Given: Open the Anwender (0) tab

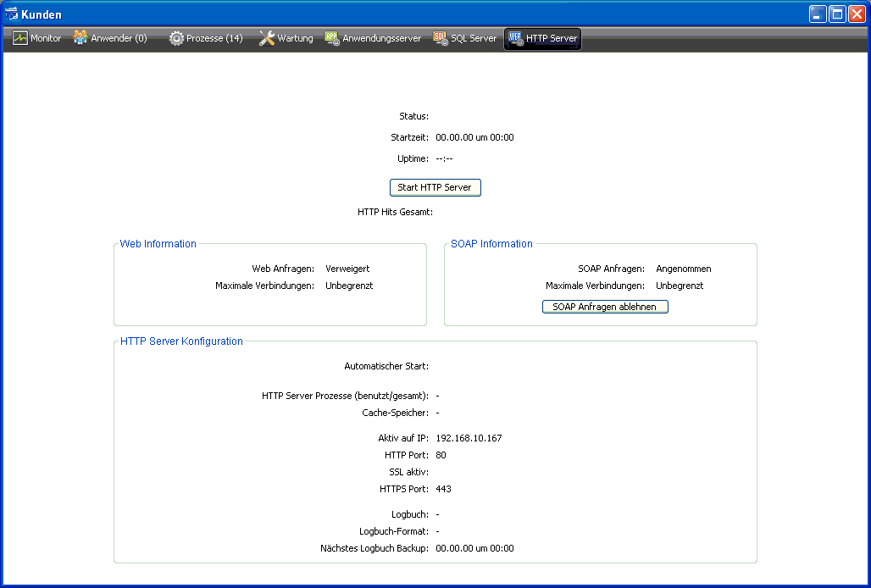Looking at the screenshot, I should click(119, 38).
